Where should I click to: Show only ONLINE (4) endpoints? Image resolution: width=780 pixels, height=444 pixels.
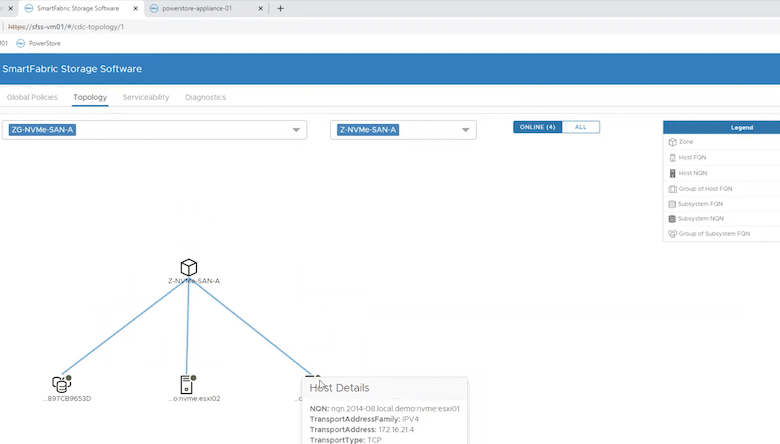[537, 127]
